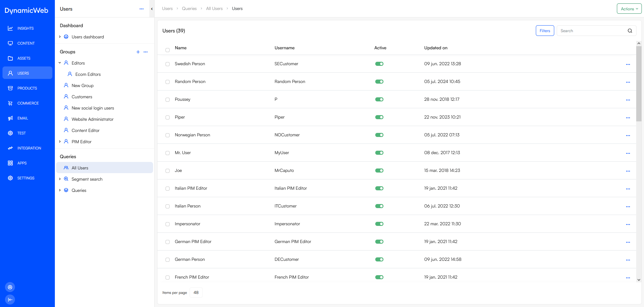Click the add group plus icon
This screenshot has width=644, height=307.
coord(138,52)
